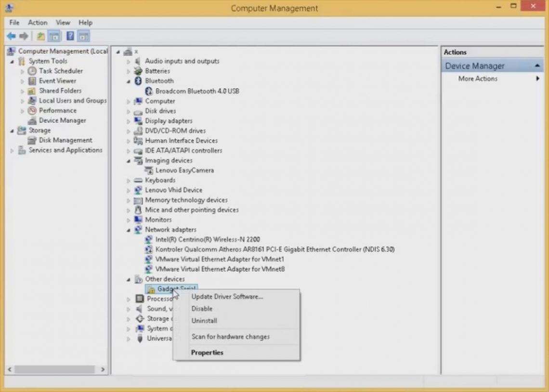Open the Action menu

pyautogui.click(x=38, y=22)
